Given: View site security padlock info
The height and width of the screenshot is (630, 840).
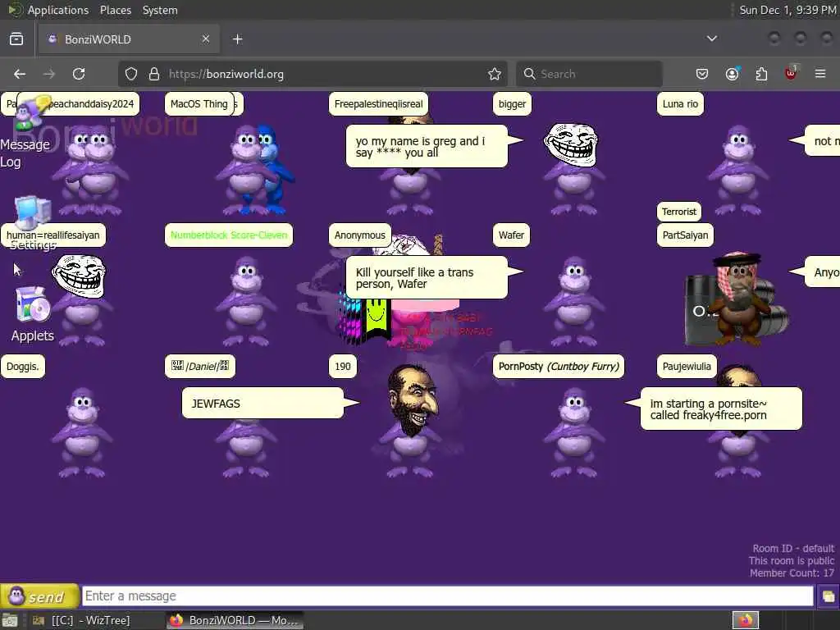Looking at the screenshot, I should pos(154,74).
